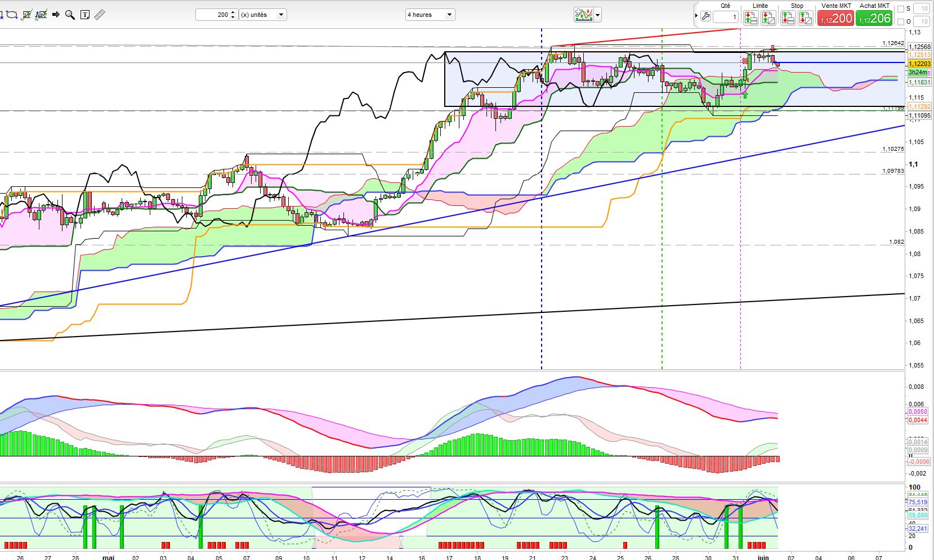Click the Achat MKT buy button
Viewport: 934px width, 560px height.
[874, 18]
